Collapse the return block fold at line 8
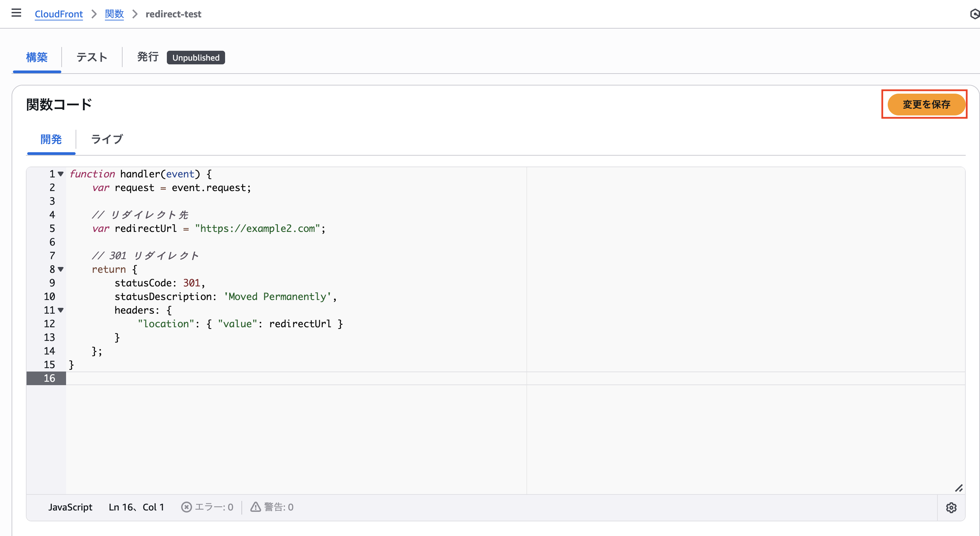 click(61, 269)
